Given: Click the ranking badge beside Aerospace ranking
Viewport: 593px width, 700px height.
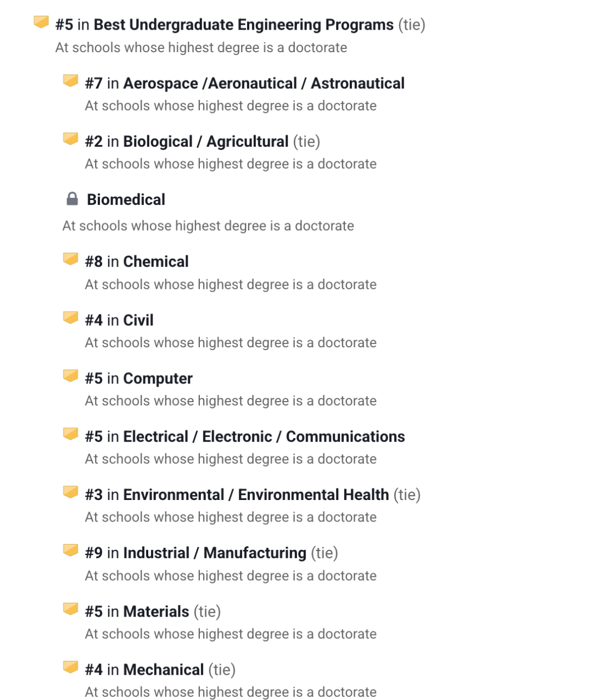Looking at the screenshot, I should (x=70, y=81).
